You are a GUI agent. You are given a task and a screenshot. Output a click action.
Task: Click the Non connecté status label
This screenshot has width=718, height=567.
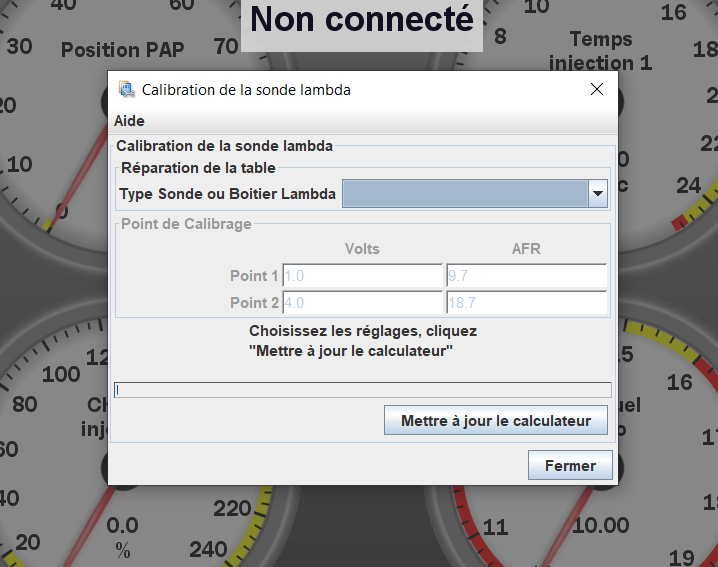point(361,20)
